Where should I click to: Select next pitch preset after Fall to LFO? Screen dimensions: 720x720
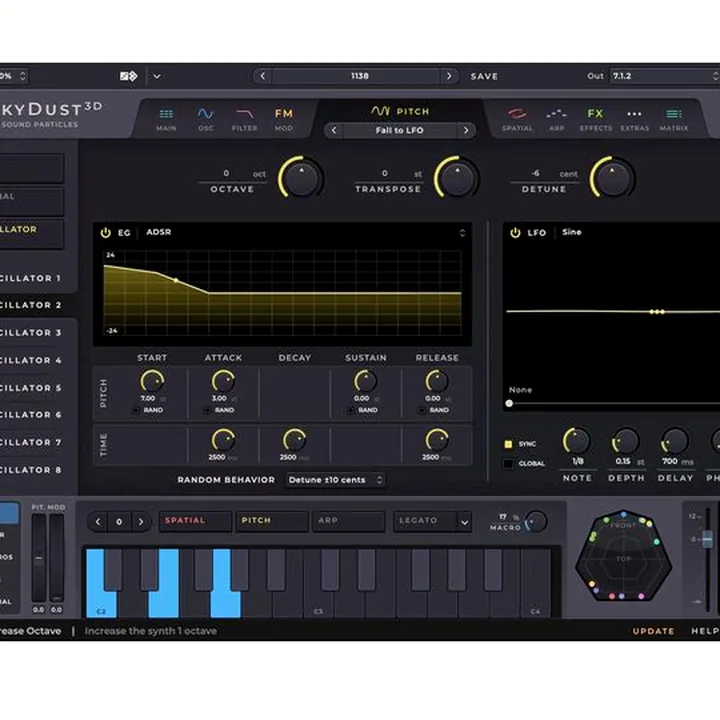(466, 130)
